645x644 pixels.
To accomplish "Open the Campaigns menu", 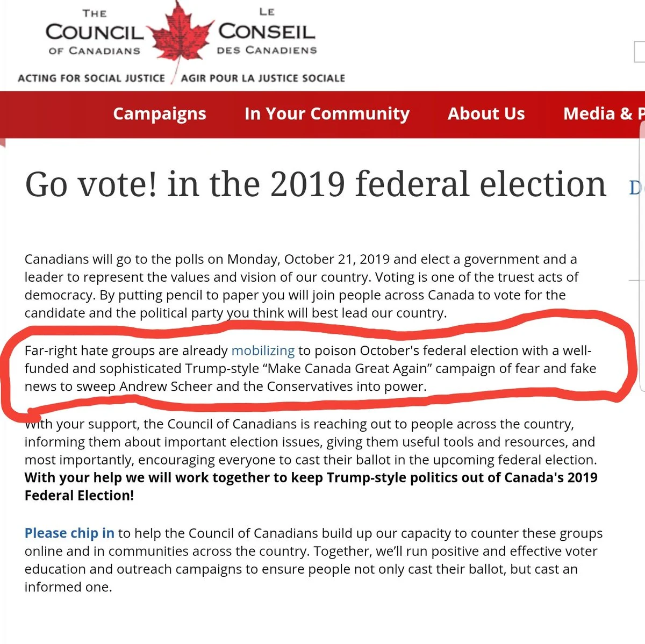I will click(x=160, y=114).
